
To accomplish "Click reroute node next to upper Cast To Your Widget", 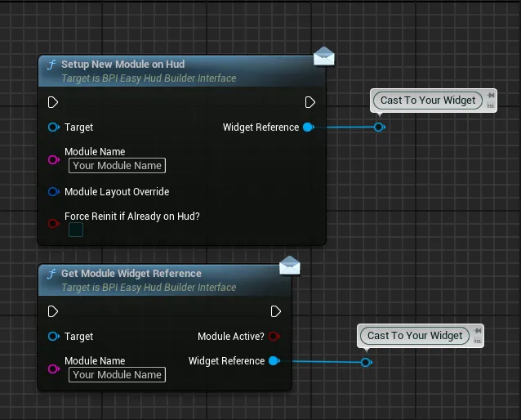I will tap(379, 127).
